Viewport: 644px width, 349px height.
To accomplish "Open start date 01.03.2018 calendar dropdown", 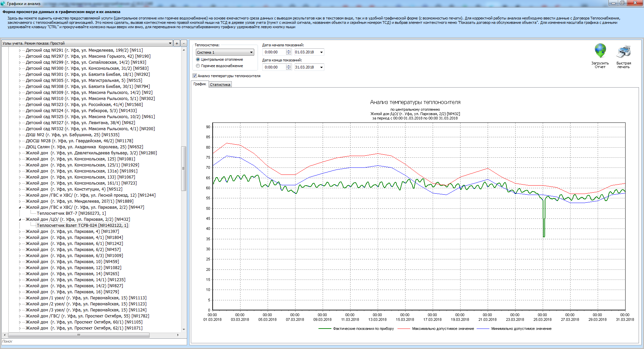I will [321, 52].
